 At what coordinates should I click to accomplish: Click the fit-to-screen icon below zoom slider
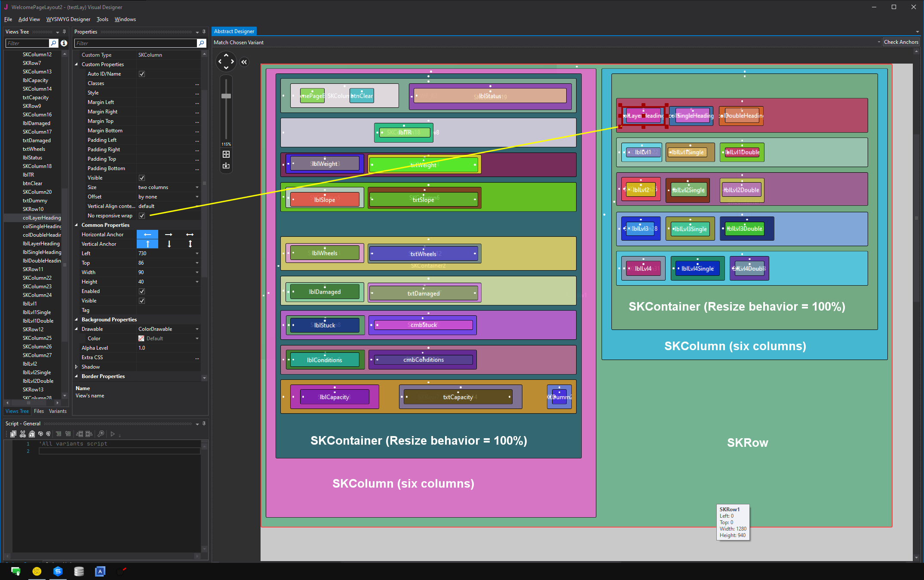tap(226, 154)
